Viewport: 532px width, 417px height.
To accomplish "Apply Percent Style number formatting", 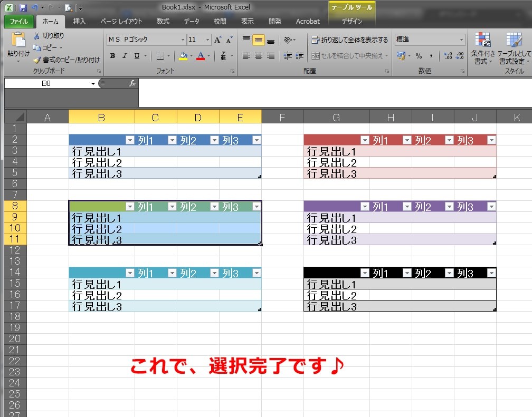I will 420,56.
